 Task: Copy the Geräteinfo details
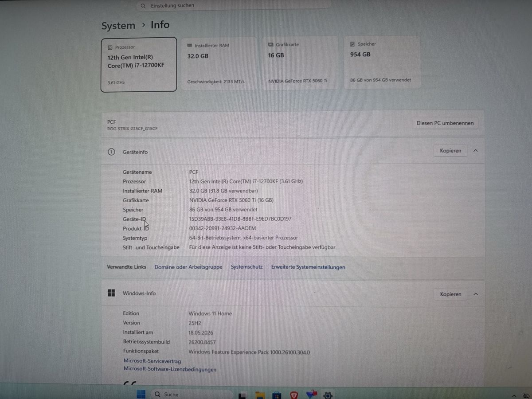coord(450,151)
